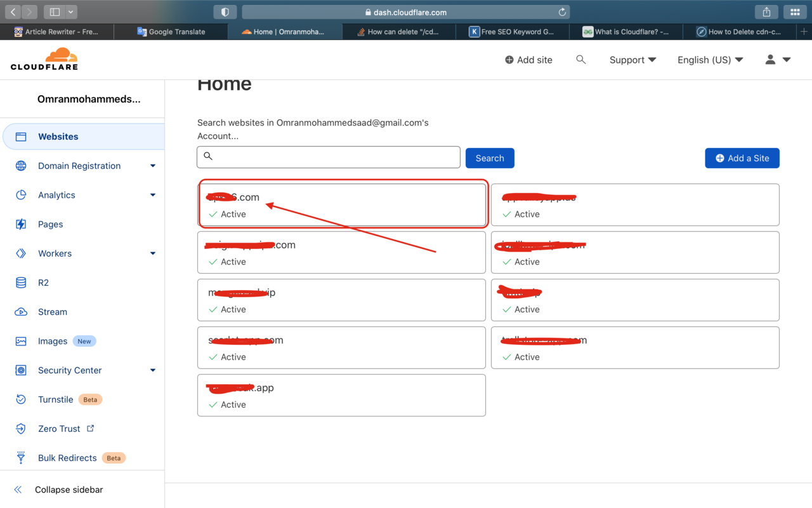The image size is (812, 508).
Task: Switch to How to Delete cdn-c tab
Action: tap(740, 32)
